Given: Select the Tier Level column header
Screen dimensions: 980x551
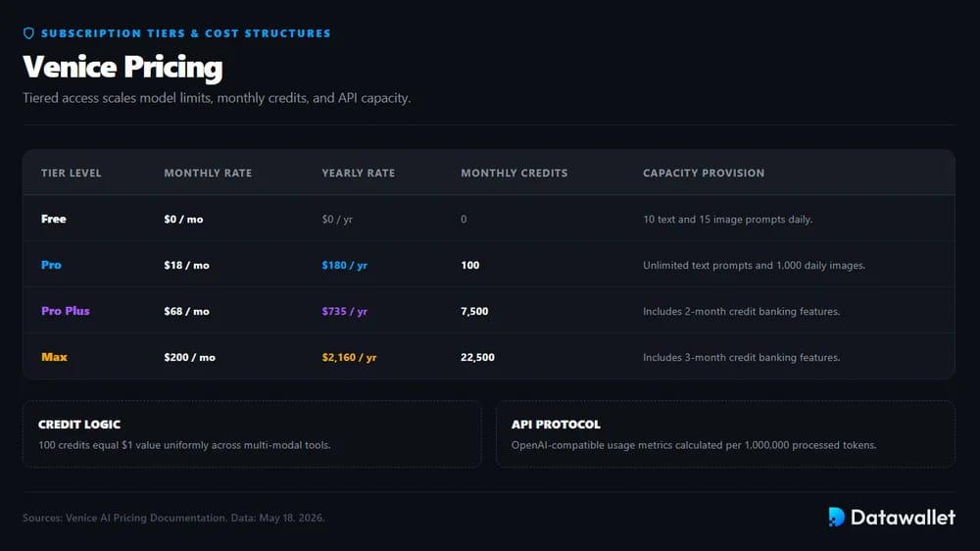Looking at the screenshot, I should pyautogui.click(x=72, y=174).
